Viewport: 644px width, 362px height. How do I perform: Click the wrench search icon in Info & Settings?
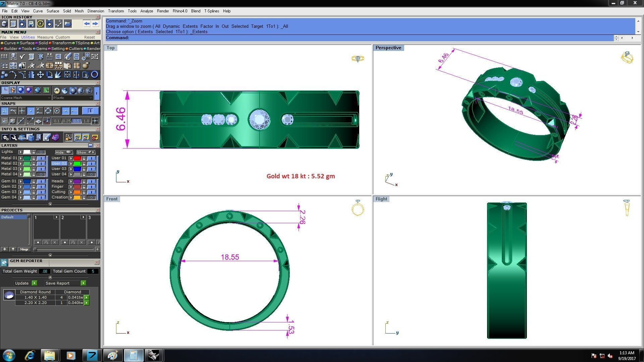tap(13, 137)
